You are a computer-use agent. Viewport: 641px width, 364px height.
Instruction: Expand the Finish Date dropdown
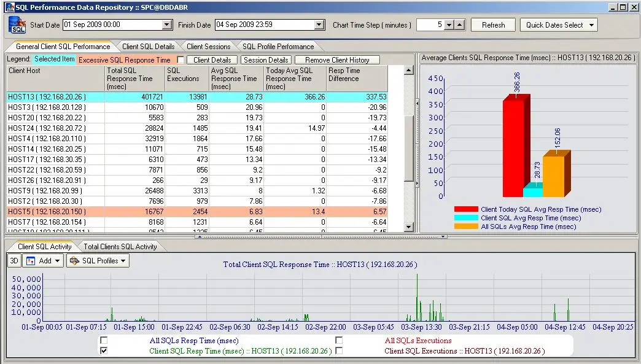point(319,25)
